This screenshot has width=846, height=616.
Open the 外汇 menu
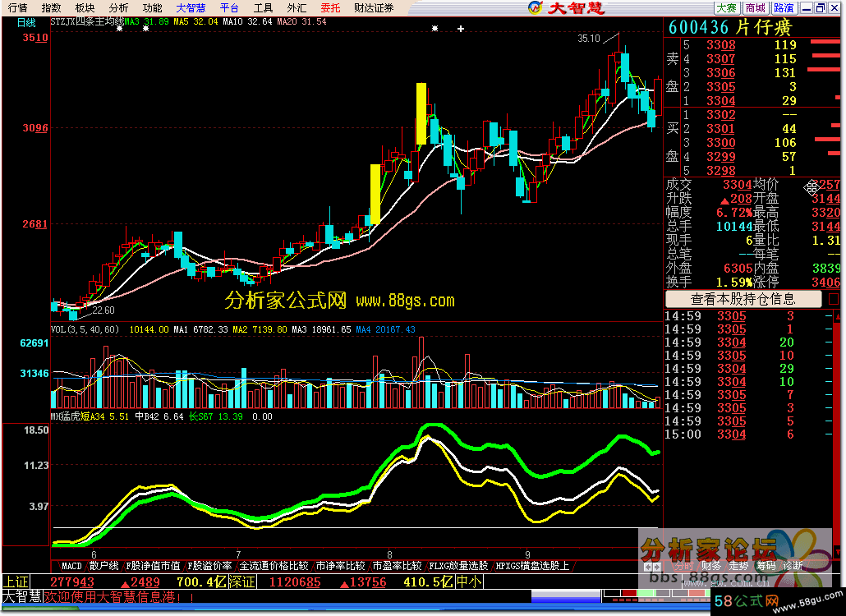click(297, 7)
